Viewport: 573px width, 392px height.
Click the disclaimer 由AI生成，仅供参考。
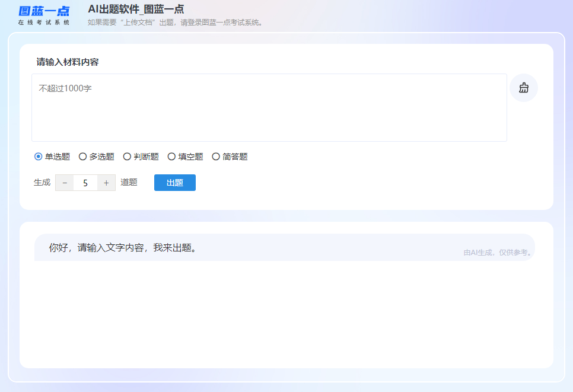coord(498,253)
